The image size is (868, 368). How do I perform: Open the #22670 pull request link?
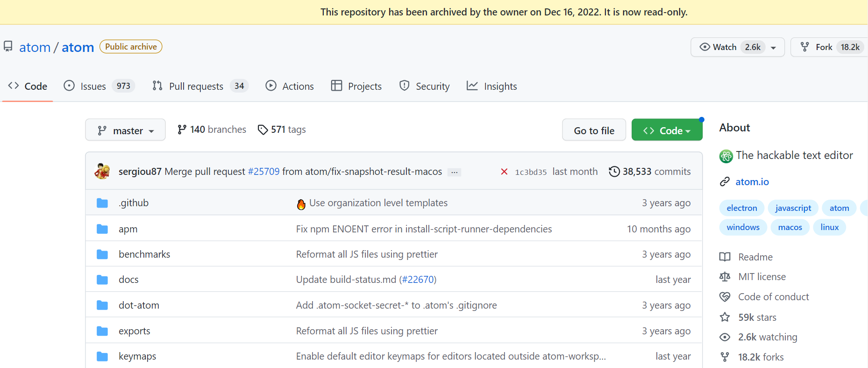(418, 280)
